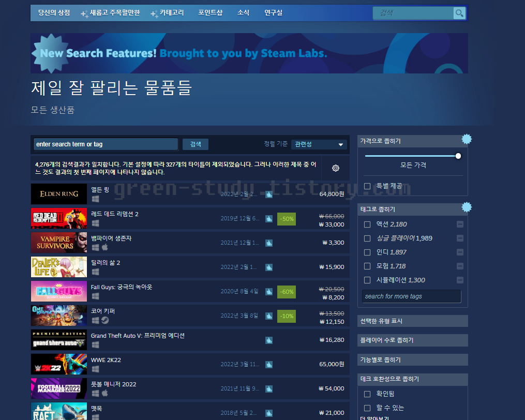The image size is (525, 420).
Task: Expand the 선택한 유형 표시 section
Action: coord(413,321)
